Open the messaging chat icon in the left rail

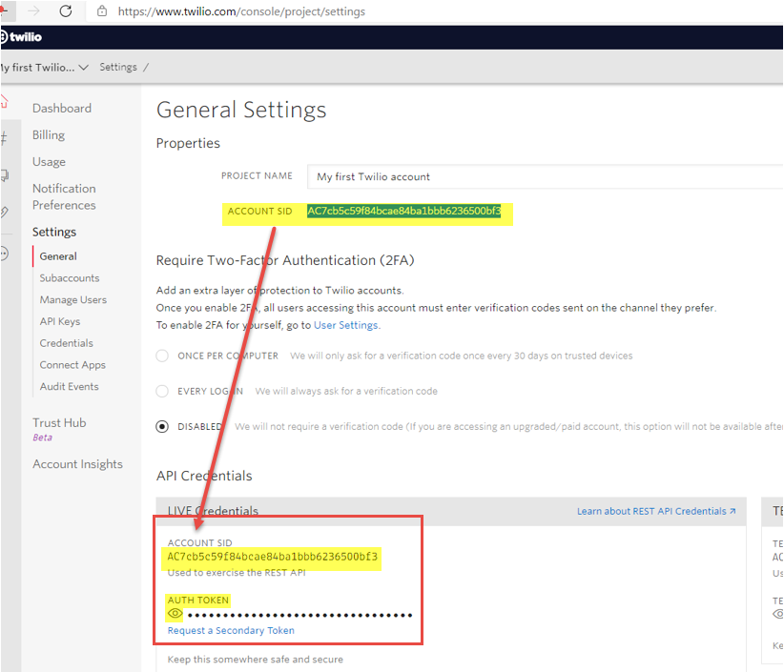coord(5,175)
